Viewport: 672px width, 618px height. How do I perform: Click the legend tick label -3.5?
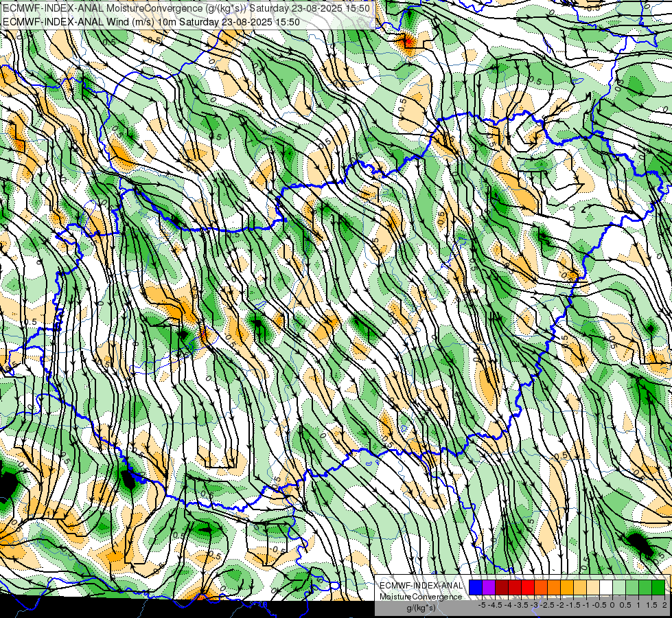[x=521, y=605]
